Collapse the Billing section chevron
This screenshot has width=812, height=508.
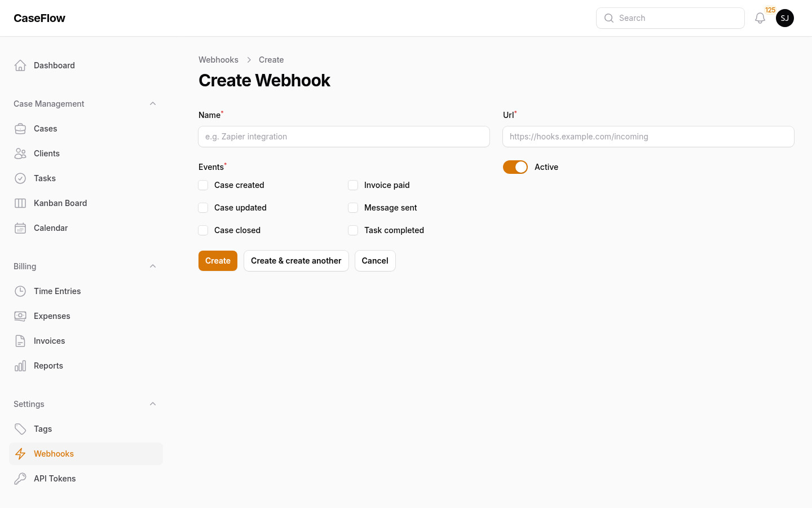coord(153,266)
